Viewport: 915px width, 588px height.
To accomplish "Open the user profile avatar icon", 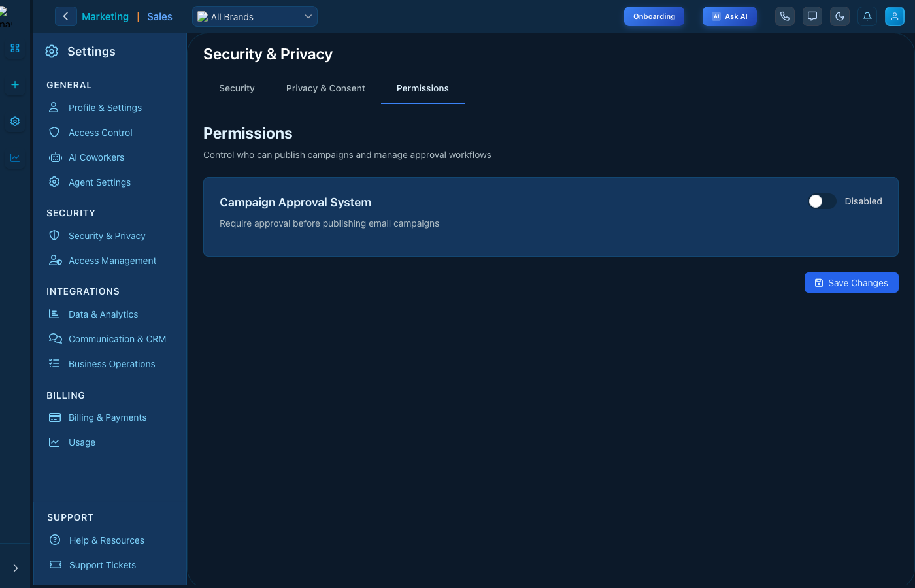I will coord(895,16).
